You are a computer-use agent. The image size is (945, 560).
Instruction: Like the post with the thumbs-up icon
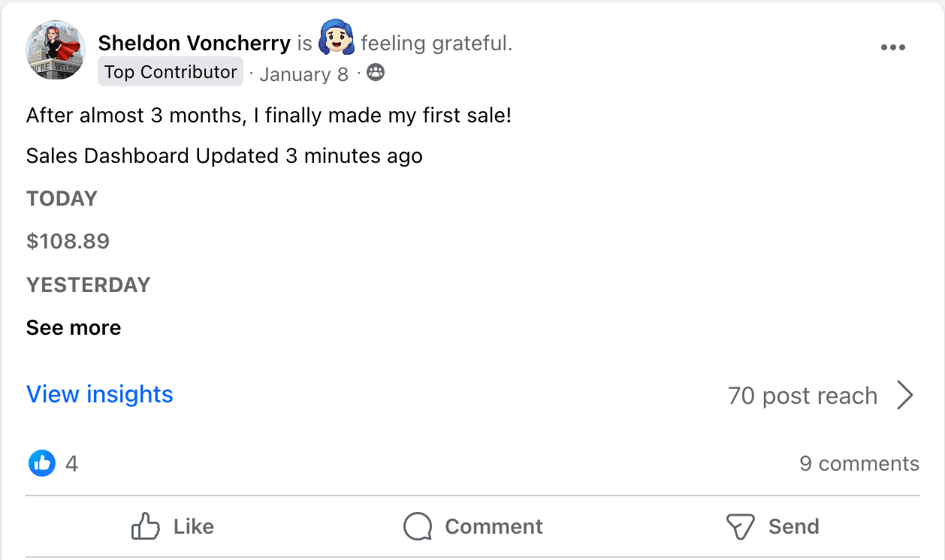pyautogui.click(x=146, y=526)
